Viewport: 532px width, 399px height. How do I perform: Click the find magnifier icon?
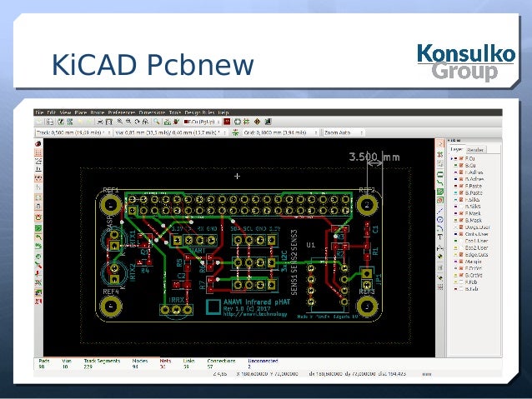coord(157,122)
